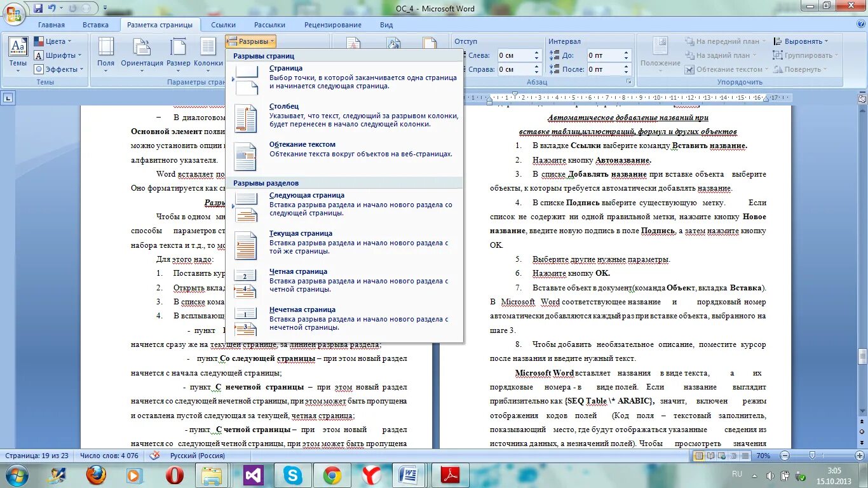Switch to the Вид ribbon tab
Screen dimensions: 868x488
point(386,25)
